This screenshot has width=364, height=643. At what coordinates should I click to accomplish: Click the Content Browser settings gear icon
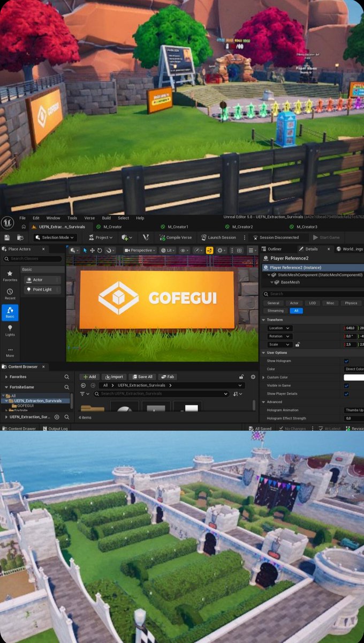tap(253, 377)
